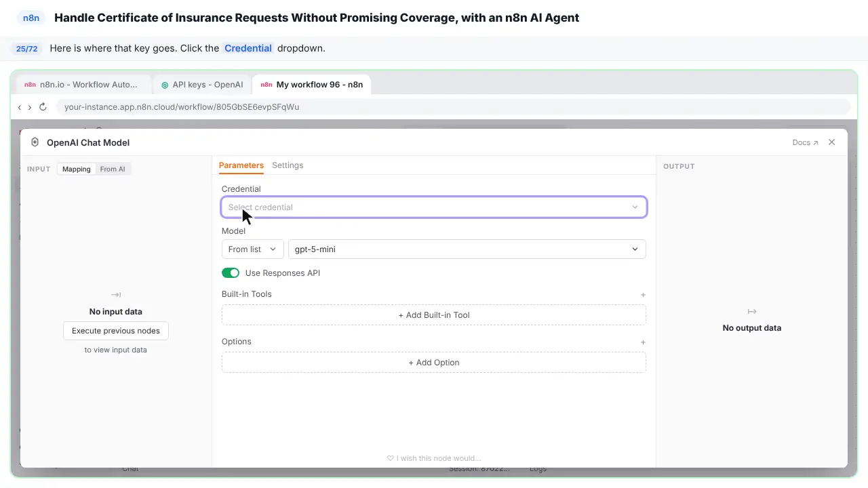
Task: Click the plus icon beside Built-in Tools
Action: pyautogui.click(x=643, y=295)
